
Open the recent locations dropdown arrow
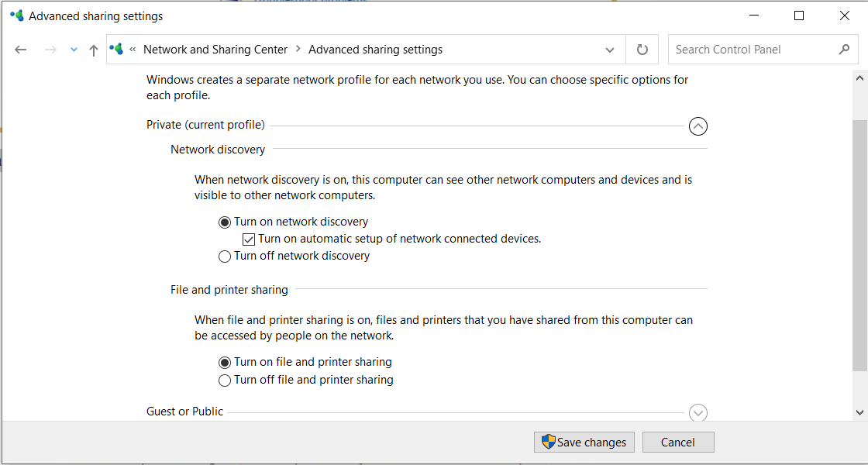coord(74,50)
